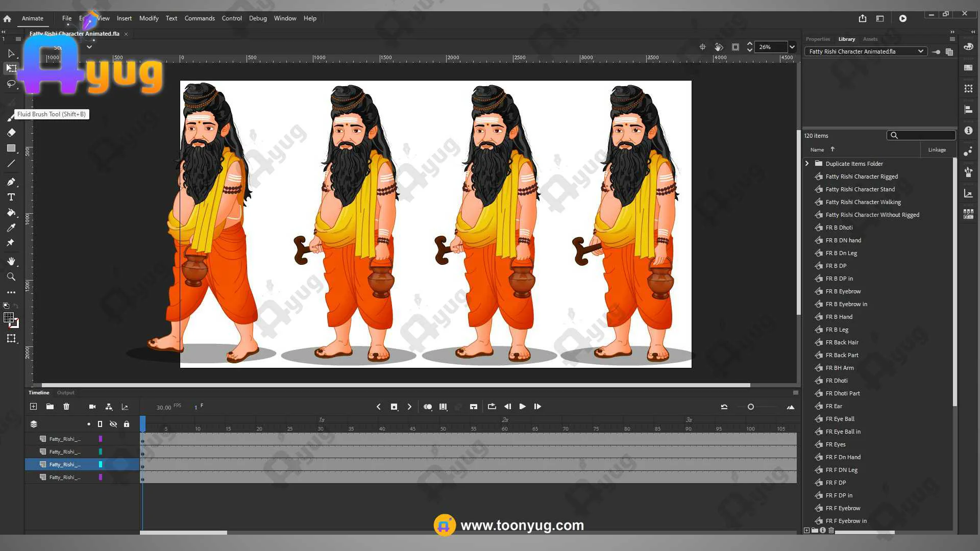Click the play button in timeline
This screenshot has width=980, height=551.
(522, 407)
